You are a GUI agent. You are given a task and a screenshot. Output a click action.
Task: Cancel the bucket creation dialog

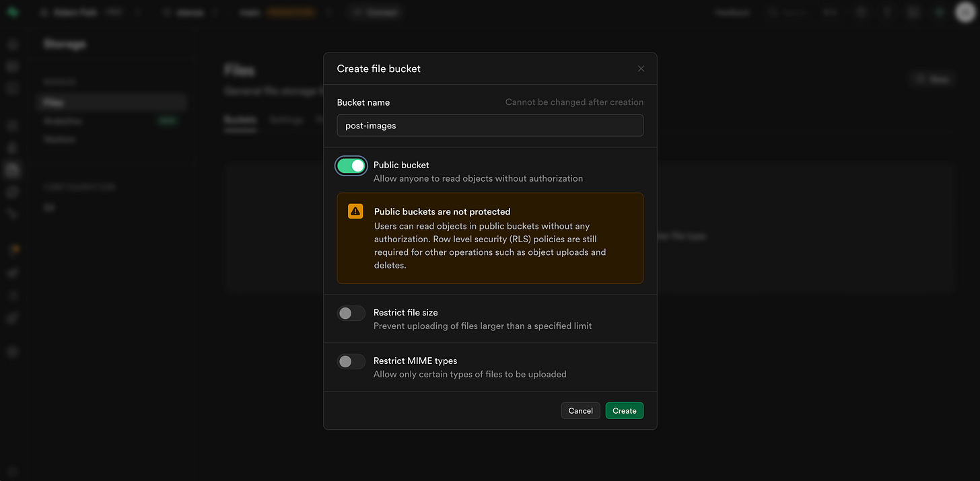click(580, 410)
